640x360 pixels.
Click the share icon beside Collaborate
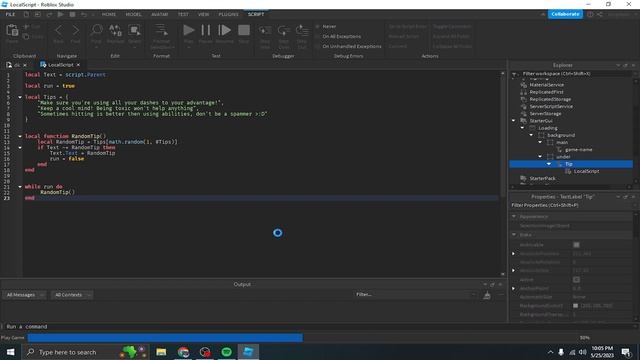click(600, 14)
